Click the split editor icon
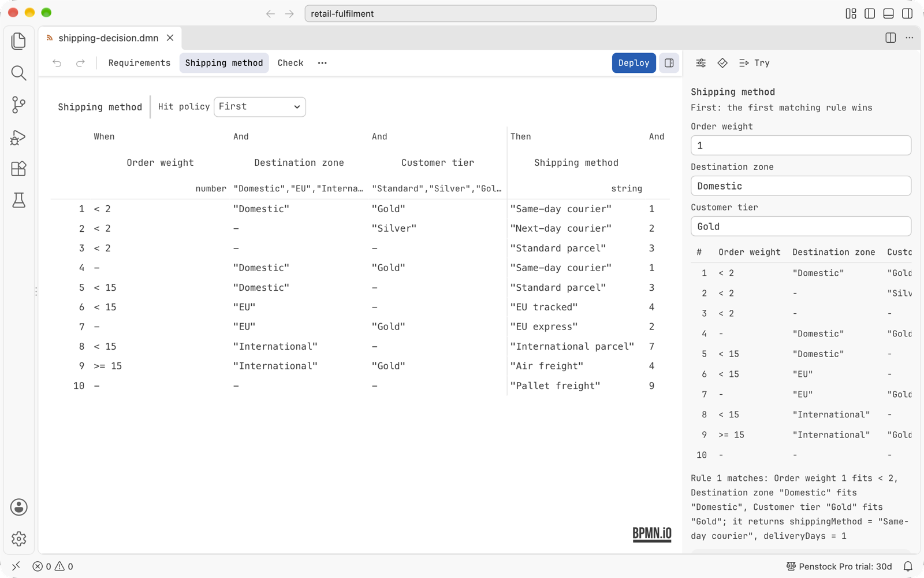Viewport: 924px width, 578px height. 891,38
